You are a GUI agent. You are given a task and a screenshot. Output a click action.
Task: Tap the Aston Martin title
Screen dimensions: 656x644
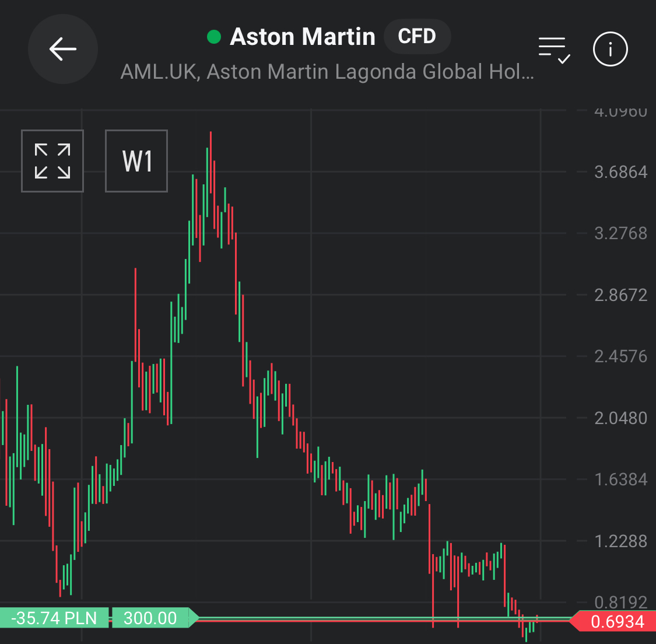pyautogui.click(x=303, y=36)
